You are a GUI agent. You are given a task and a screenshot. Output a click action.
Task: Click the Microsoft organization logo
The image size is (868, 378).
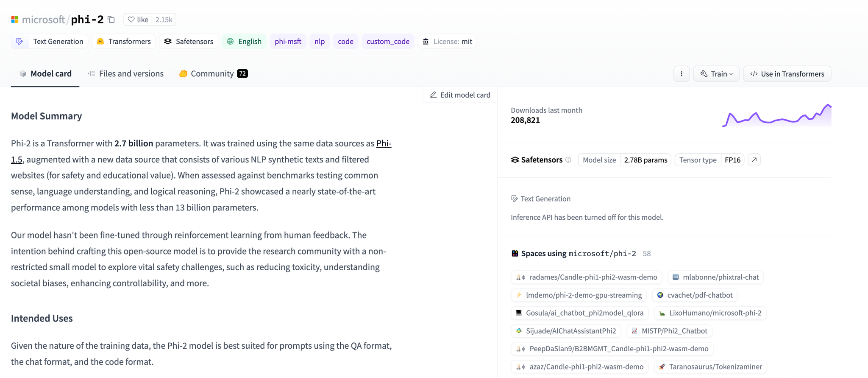pos(15,20)
